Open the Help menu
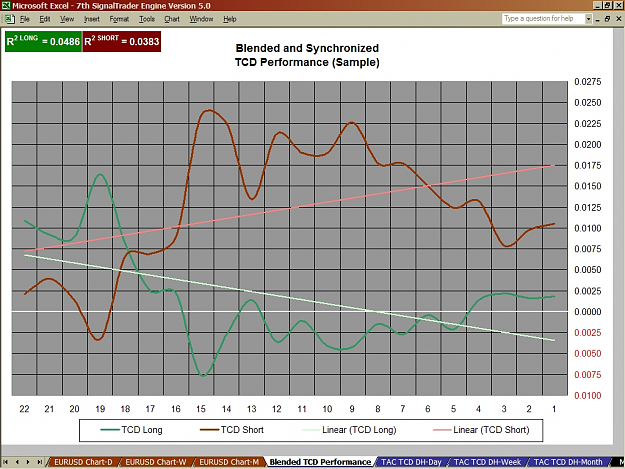 click(x=230, y=19)
